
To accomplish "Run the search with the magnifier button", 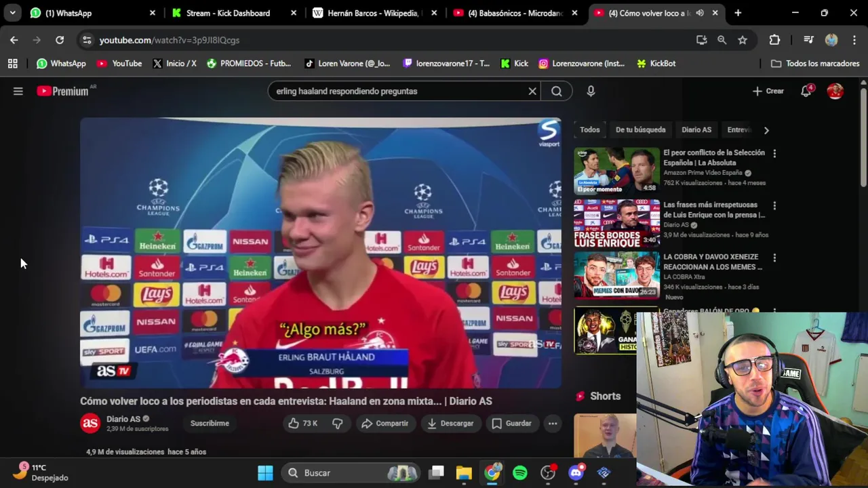I will [556, 91].
